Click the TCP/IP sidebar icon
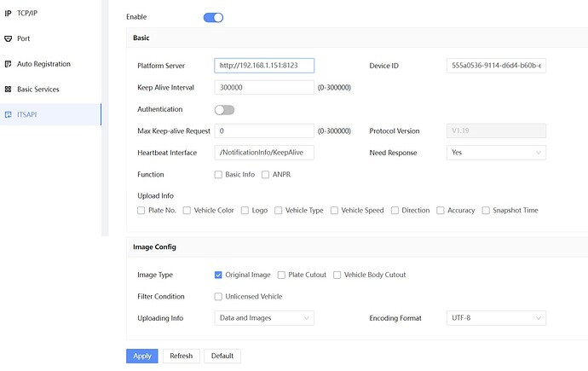Screen dimensions: 588x371 pos(8,13)
